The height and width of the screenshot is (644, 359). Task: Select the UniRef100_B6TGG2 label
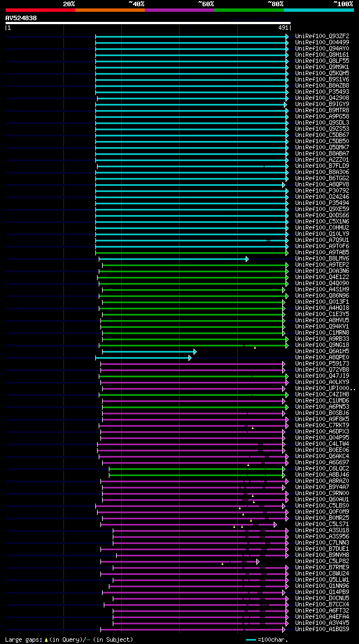(322, 178)
